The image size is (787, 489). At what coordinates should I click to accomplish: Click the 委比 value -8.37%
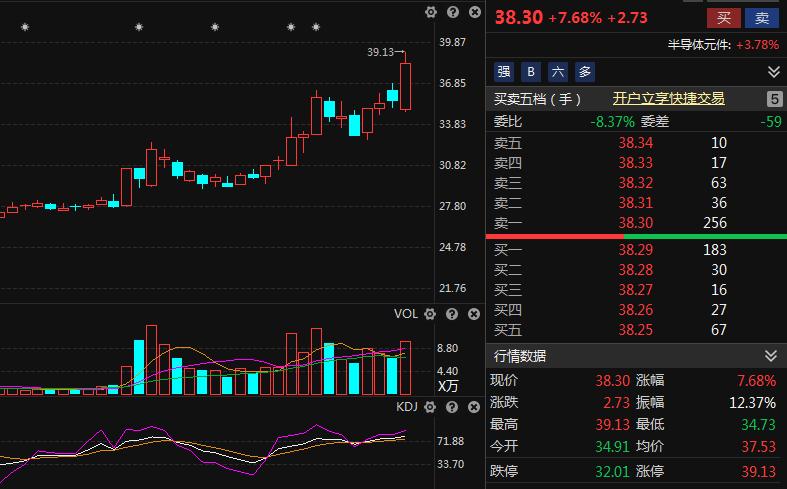[x=612, y=121]
